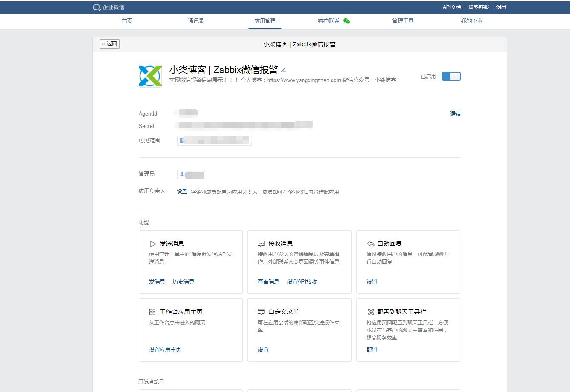
Task: Click the 可见范围 department tag
Action: pyautogui.click(x=214, y=140)
